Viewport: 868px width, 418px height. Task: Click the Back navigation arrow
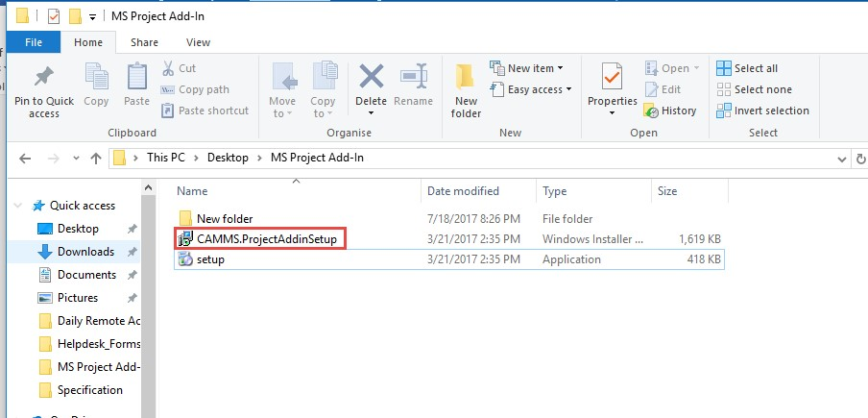[x=25, y=159]
